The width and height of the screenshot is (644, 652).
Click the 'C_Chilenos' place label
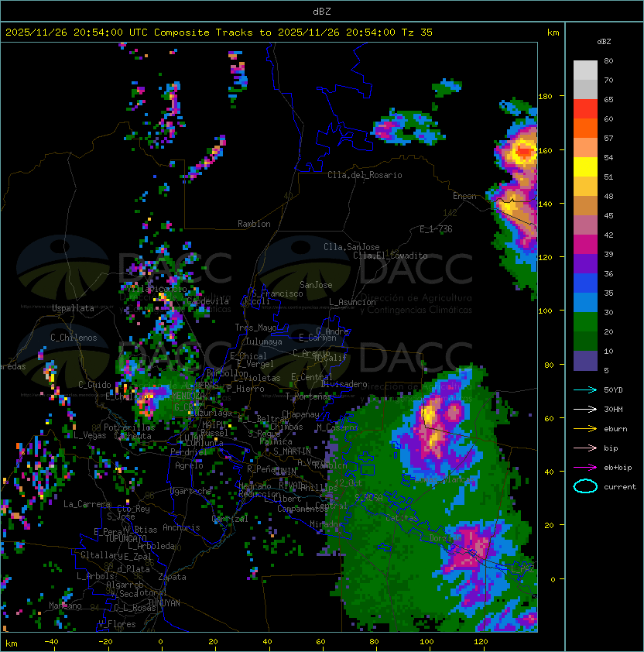point(74,338)
